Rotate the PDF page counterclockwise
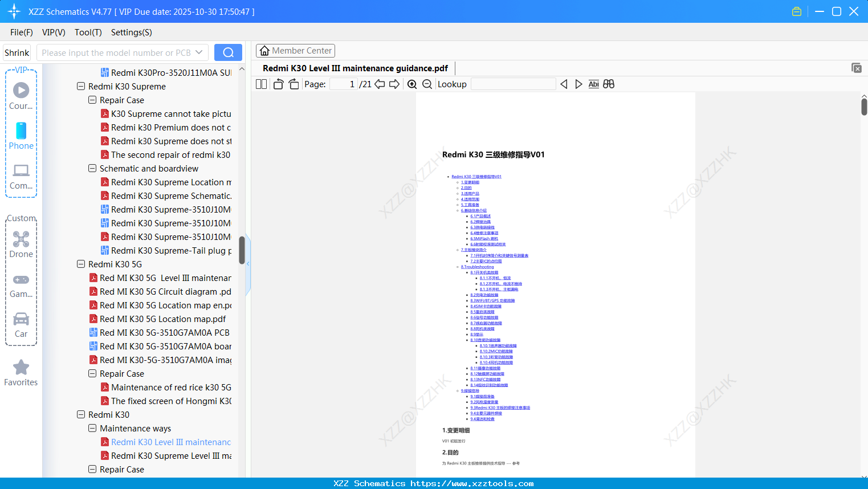The height and width of the screenshot is (489, 868). click(x=278, y=84)
